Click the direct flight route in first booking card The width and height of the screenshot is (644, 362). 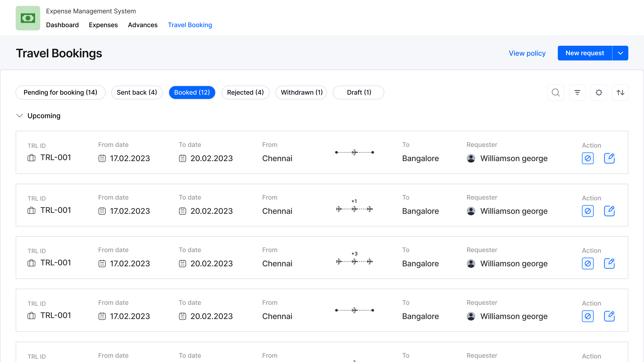pos(355,152)
